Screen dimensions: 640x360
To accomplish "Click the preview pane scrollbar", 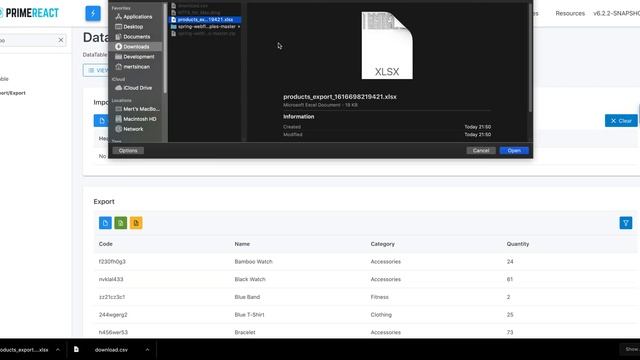I will [x=530, y=57].
